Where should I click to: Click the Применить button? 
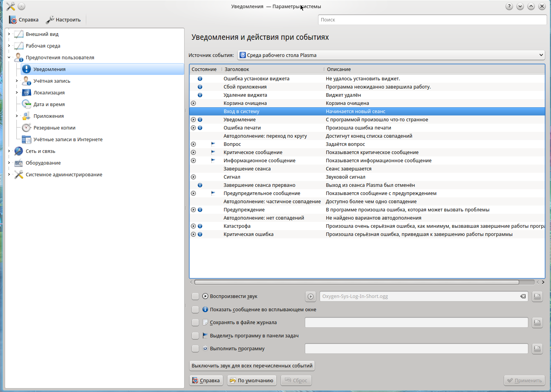(x=524, y=381)
